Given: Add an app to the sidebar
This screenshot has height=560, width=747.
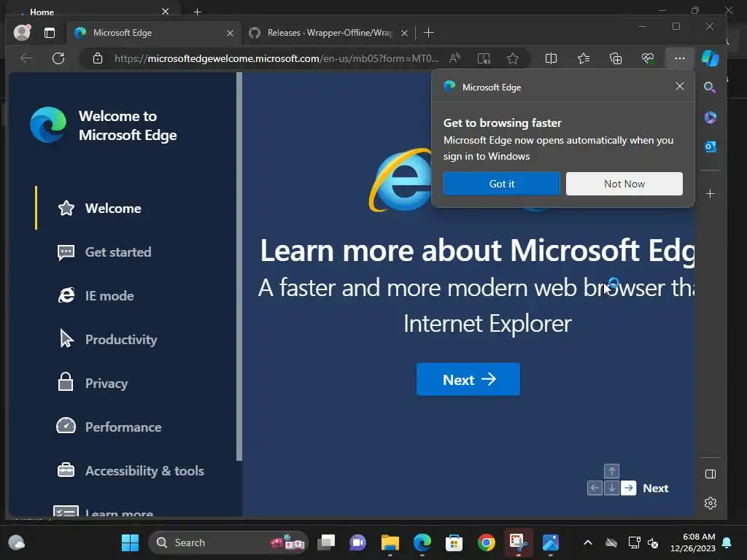Looking at the screenshot, I should click(x=710, y=194).
